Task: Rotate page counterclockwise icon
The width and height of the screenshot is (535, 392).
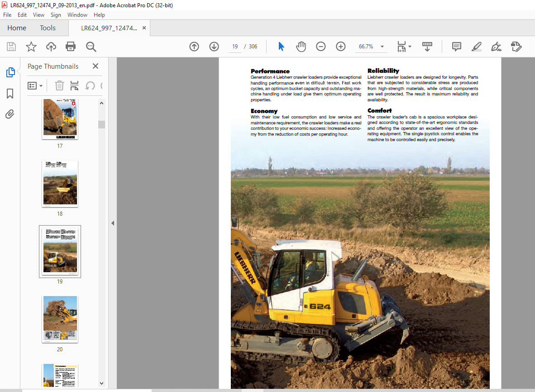Action: coord(90,85)
